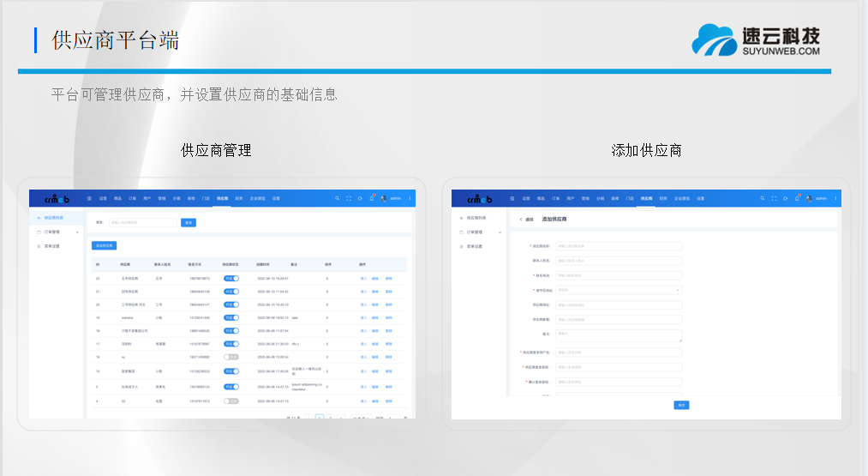Screen dimensions: 868x476
Task: Click the supplier name search input field
Action: (142, 222)
